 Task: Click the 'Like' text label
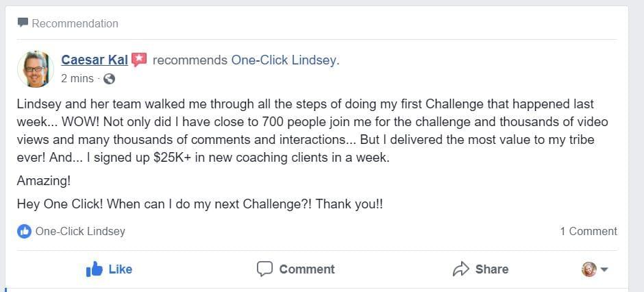(121, 269)
